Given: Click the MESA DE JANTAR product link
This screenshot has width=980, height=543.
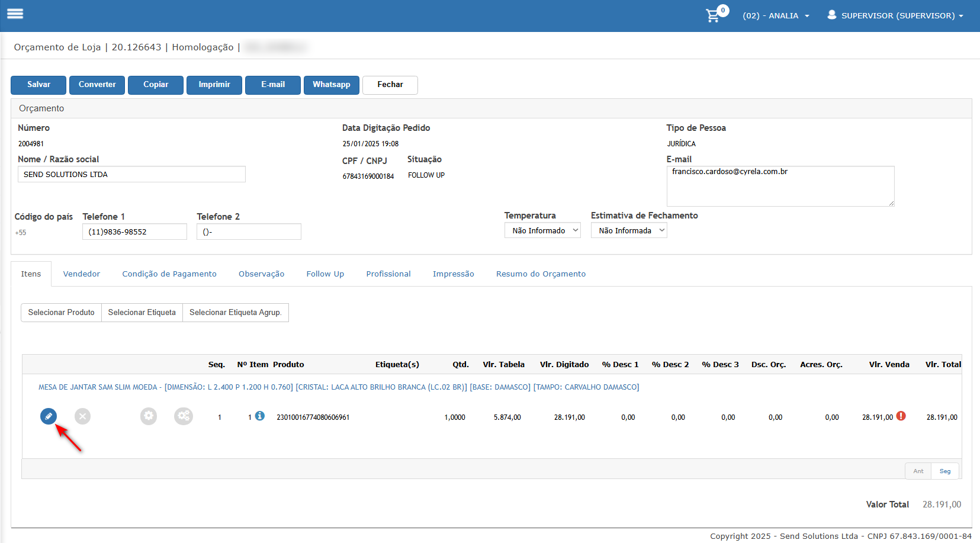Looking at the screenshot, I should 339,387.
